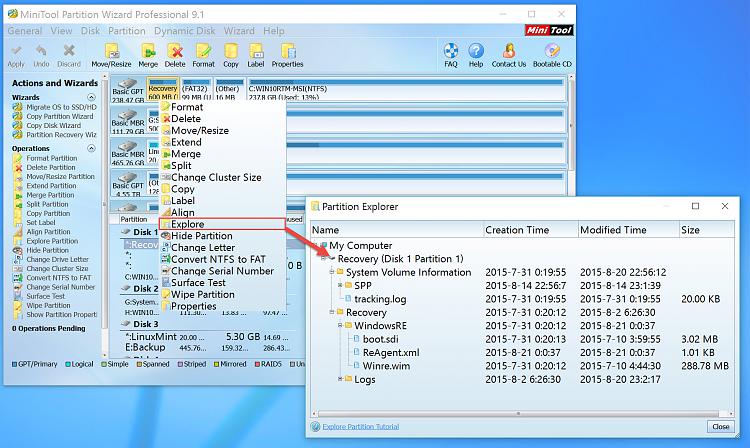Click Close button in Partition Explorer

coord(720,426)
